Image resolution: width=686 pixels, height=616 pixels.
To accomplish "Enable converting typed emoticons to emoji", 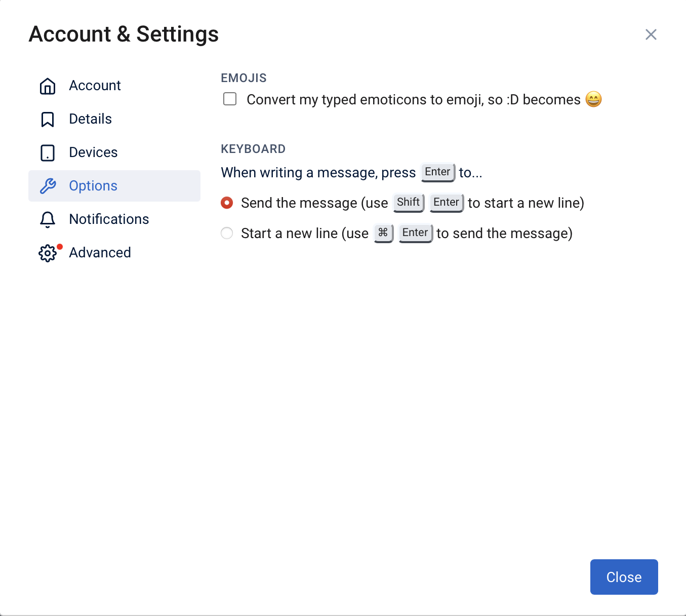I will pyautogui.click(x=229, y=99).
